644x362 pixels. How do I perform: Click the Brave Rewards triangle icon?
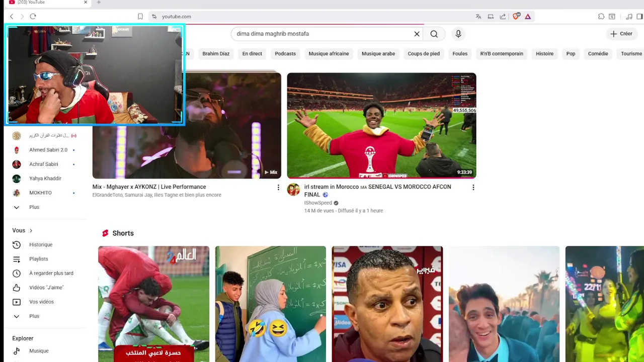point(528,17)
